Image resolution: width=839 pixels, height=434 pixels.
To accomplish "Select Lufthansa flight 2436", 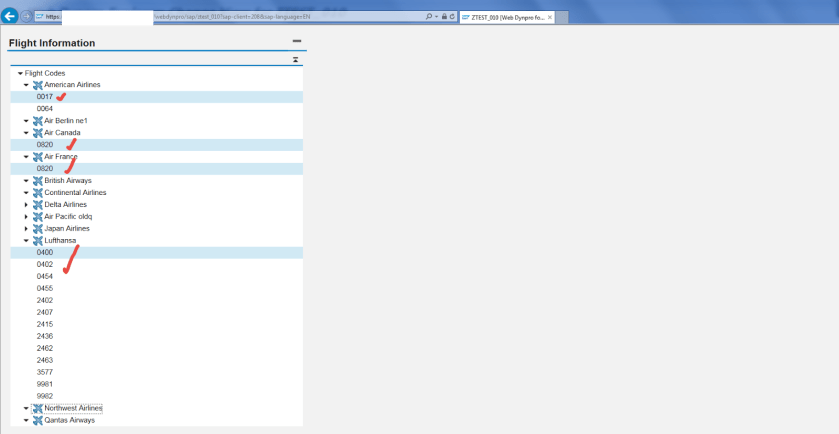I will [45, 336].
